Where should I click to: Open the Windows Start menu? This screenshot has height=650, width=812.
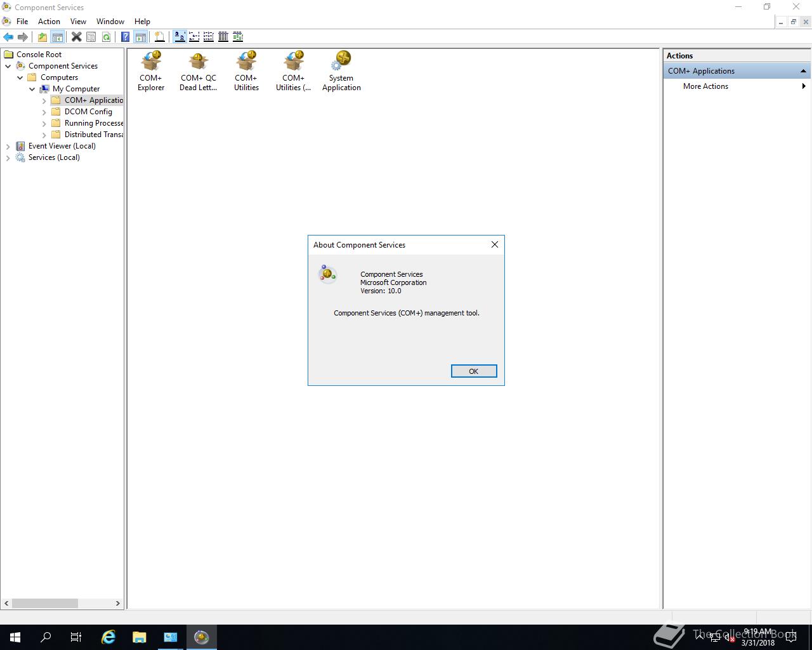coord(15,637)
